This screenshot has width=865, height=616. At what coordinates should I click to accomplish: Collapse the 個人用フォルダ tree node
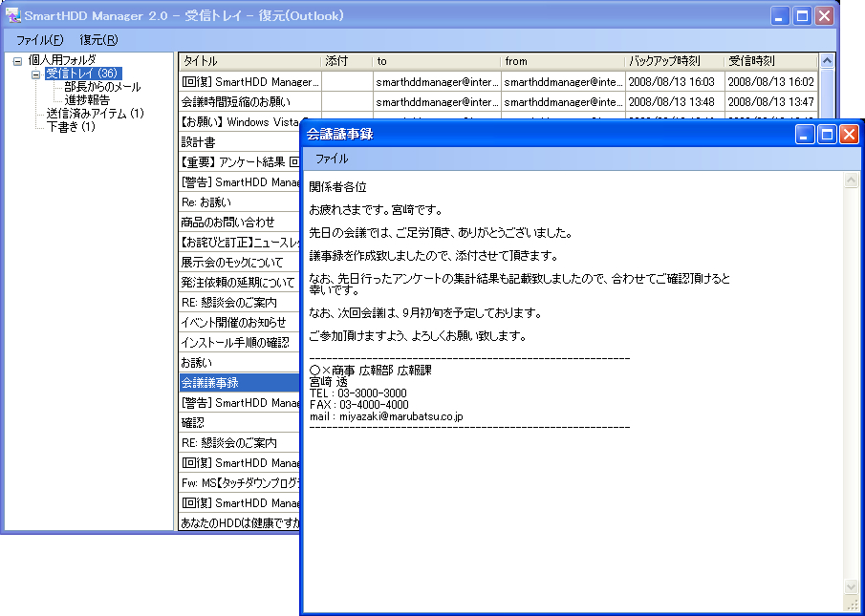17,61
